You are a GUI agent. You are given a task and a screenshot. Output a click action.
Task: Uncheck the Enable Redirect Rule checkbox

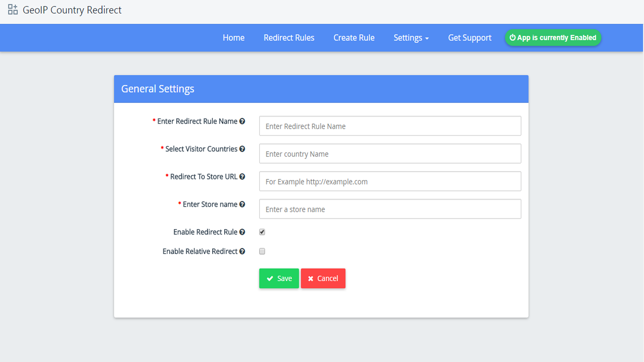click(x=262, y=232)
